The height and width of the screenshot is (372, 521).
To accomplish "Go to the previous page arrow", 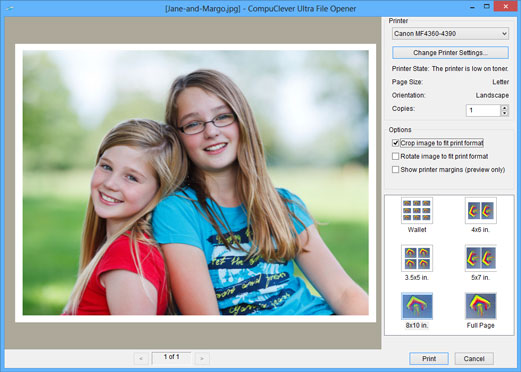I will pos(141,359).
